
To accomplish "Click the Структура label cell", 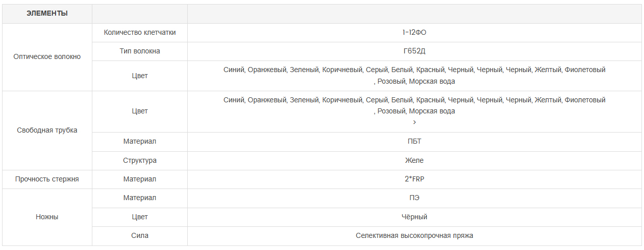I will coord(140,161).
